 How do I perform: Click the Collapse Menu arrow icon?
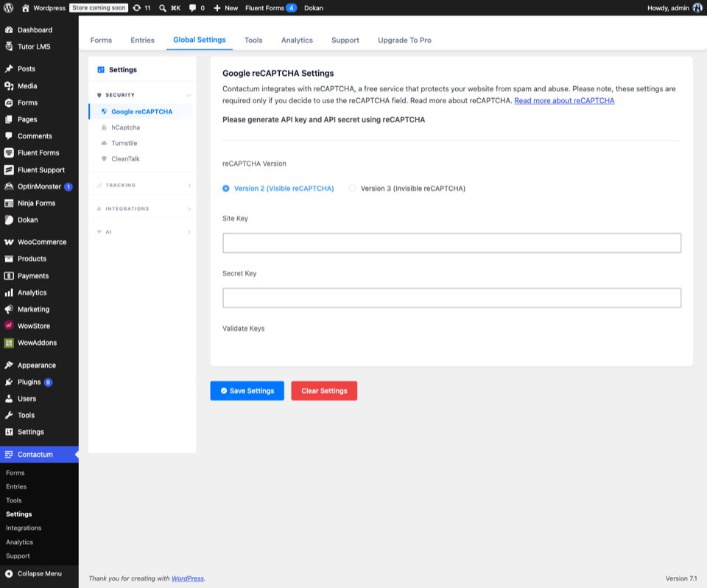9,573
